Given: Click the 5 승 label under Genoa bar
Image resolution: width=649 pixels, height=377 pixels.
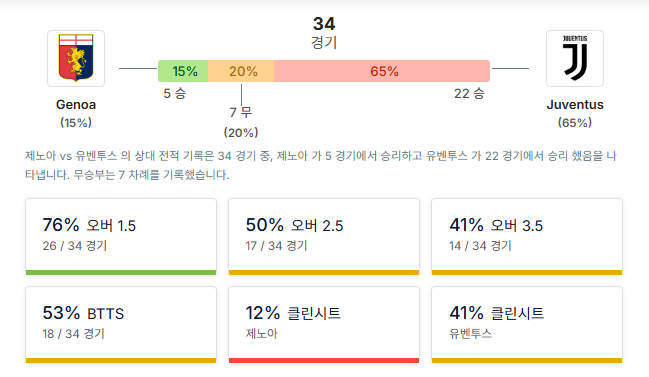Looking at the screenshot, I should pyautogui.click(x=175, y=94).
